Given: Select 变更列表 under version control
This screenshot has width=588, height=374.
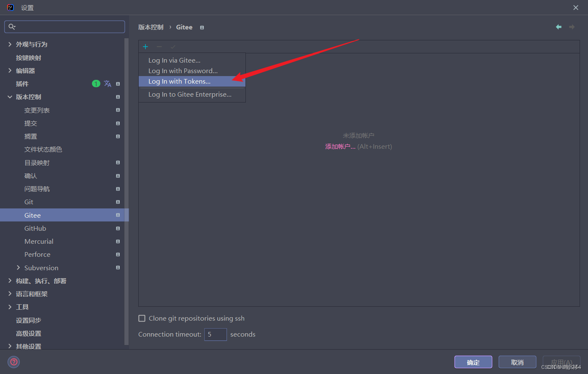Looking at the screenshot, I should [x=37, y=110].
